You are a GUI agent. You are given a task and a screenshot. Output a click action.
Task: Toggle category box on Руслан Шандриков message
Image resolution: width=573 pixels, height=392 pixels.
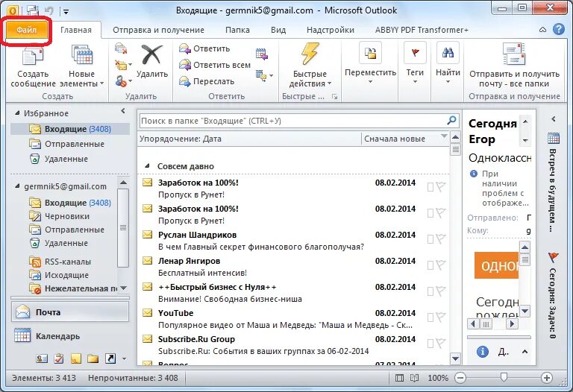pos(430,239)
